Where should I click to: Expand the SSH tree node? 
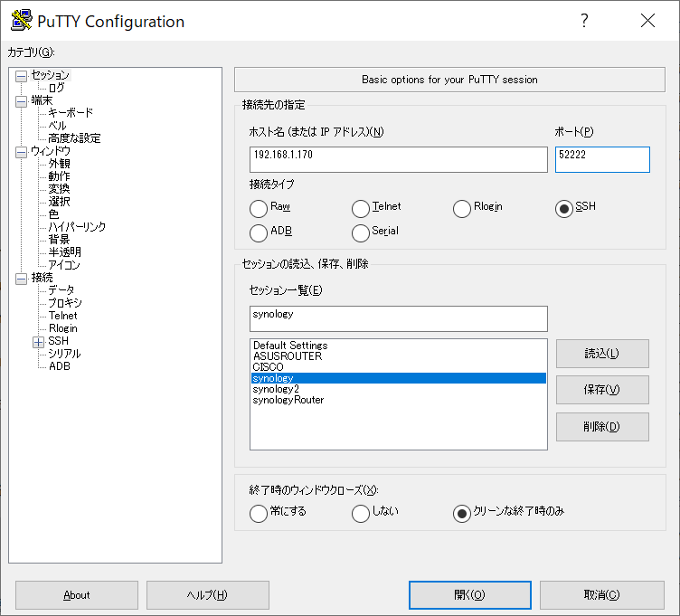tap(39, 342)
